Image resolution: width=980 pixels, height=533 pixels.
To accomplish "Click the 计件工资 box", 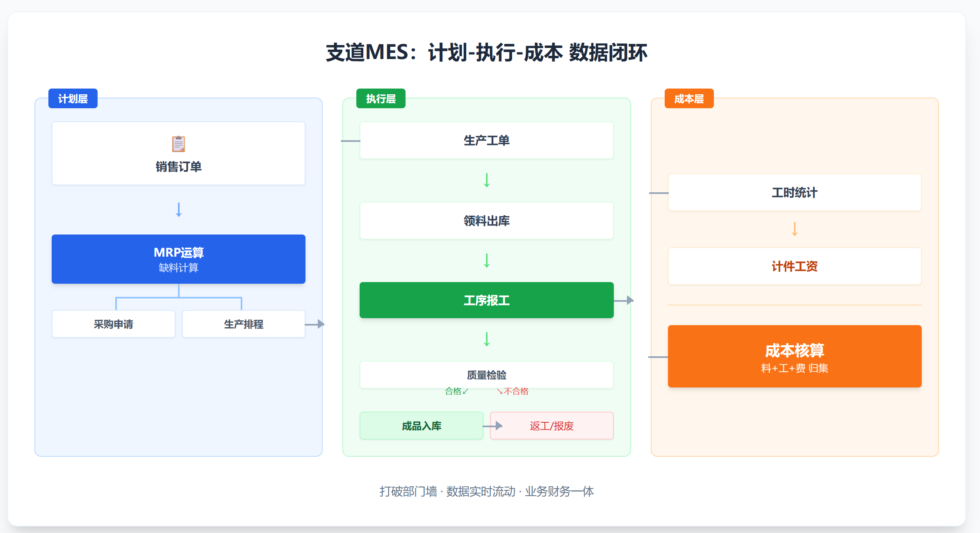I will click(x=794, y=266).
